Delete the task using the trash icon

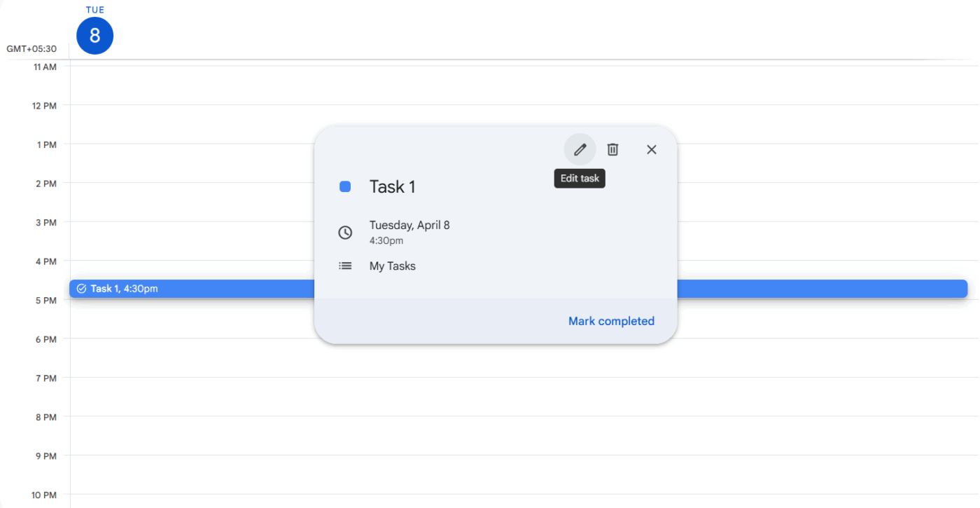(612, 149)
